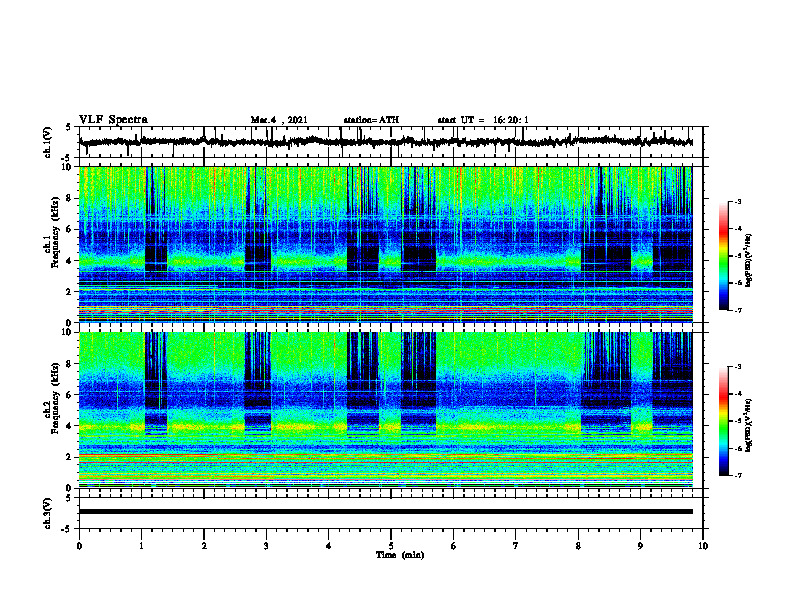
Task: Click the "VLF Spectra" plot title
Action: [x=113, y=120]
